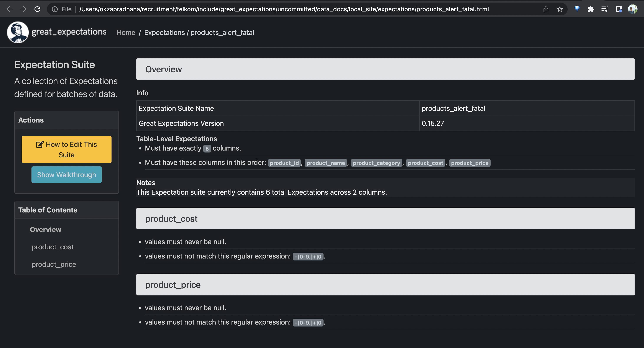Screen dimensions: 644x348
Task: Collapse the product_cost section header
Action: click(385, 219)
